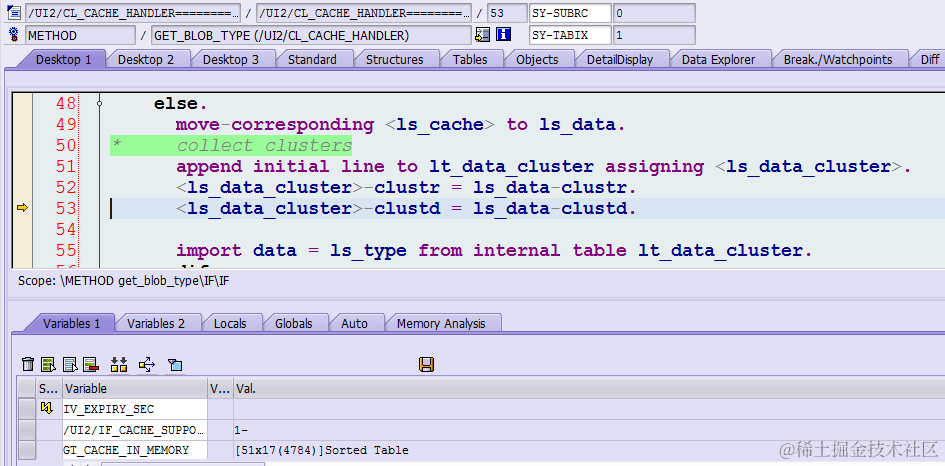945x466 pixels.
Task: Click the 'collect clusters' comment on line 50
Action: pyautogui.click(x=264, y=146)
